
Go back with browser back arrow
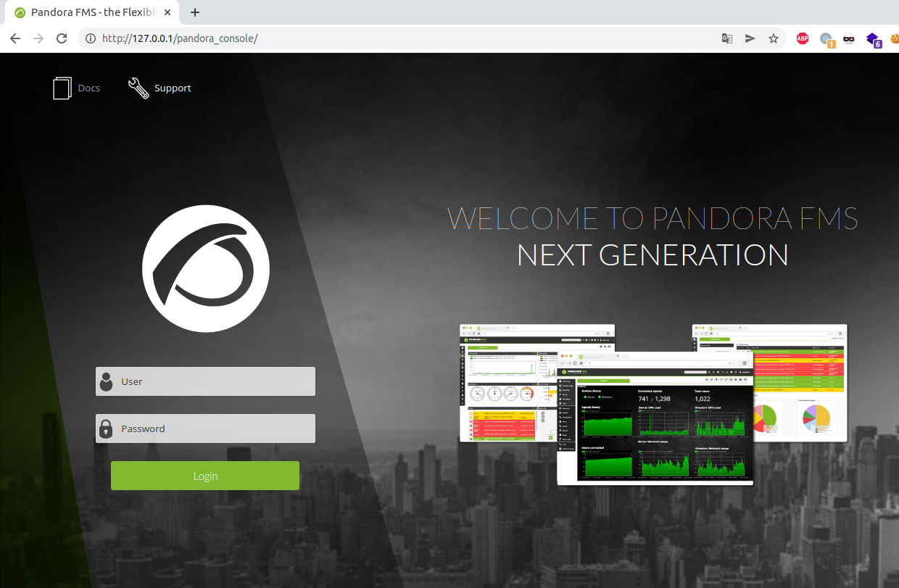(15, 38)
